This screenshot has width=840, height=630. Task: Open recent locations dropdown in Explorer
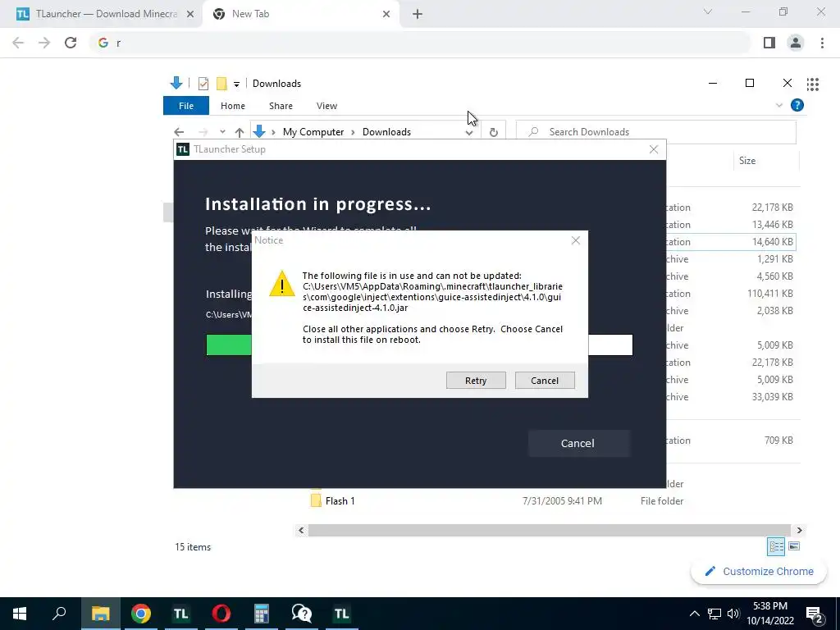pos(222,132)
